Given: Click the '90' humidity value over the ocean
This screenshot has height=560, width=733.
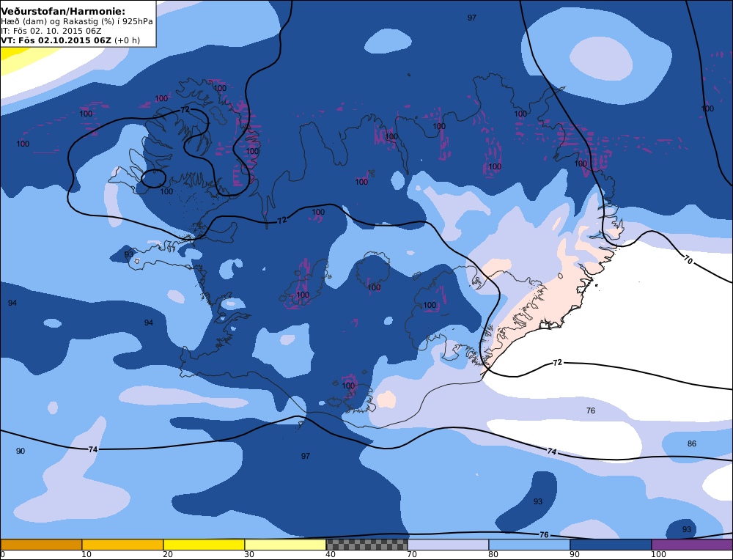Looking at the screenshot, I should (x=21, y=451).
